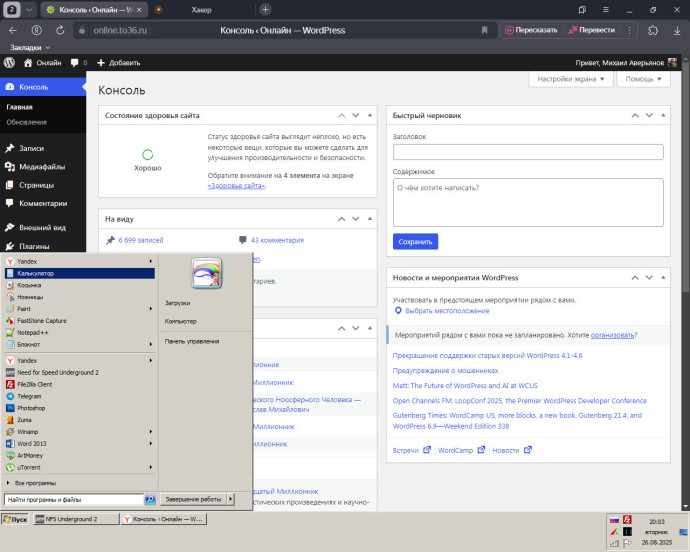This screenshot has width=690, height=552.
Task: Click the организовать link
Action: click(612, 335)
